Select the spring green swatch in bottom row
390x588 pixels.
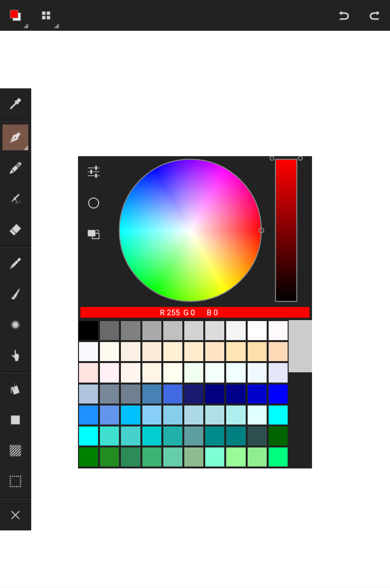[278, 457]
